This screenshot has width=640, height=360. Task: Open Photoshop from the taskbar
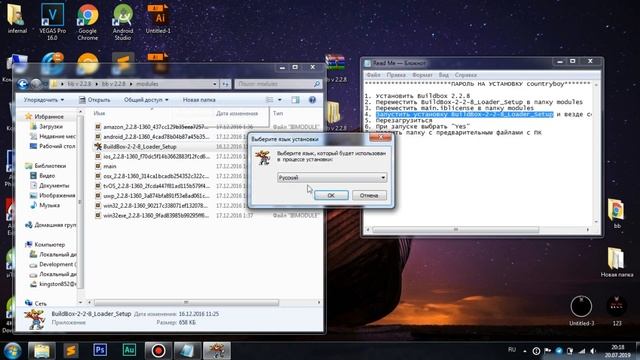[100, 350]
